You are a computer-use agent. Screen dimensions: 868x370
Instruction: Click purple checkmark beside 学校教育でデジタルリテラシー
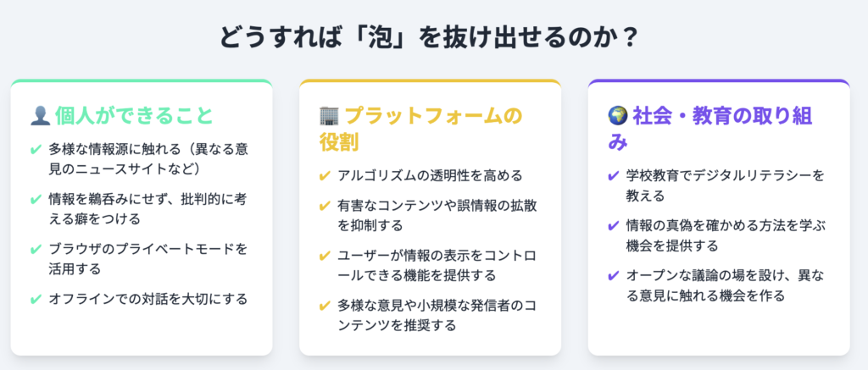pos(614,176)
